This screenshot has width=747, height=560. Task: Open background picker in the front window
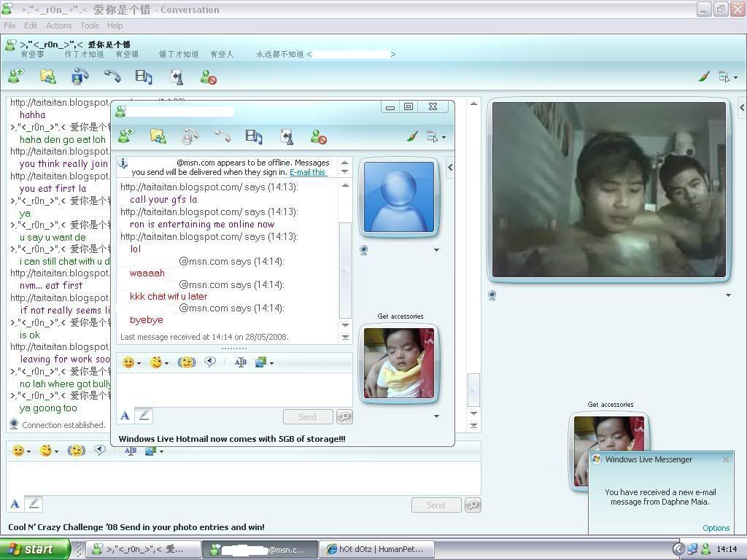click(260, 362)
